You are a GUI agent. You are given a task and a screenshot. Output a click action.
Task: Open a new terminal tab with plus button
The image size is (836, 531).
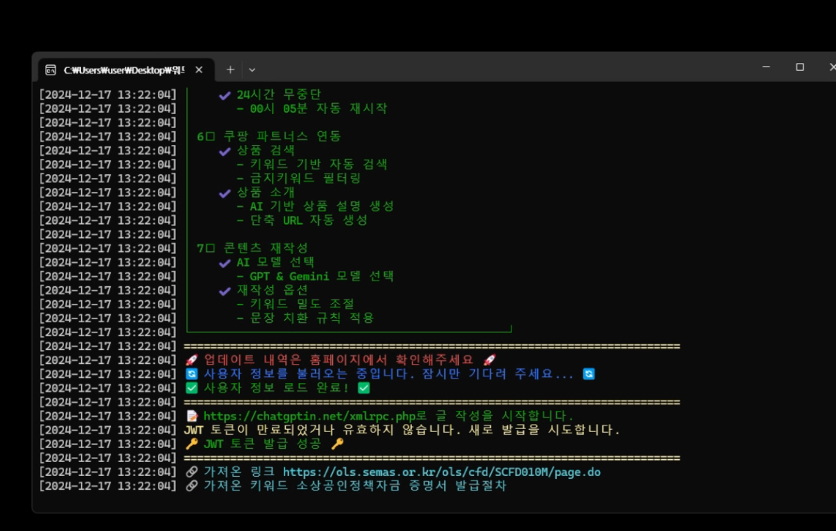tap(230, 70)
